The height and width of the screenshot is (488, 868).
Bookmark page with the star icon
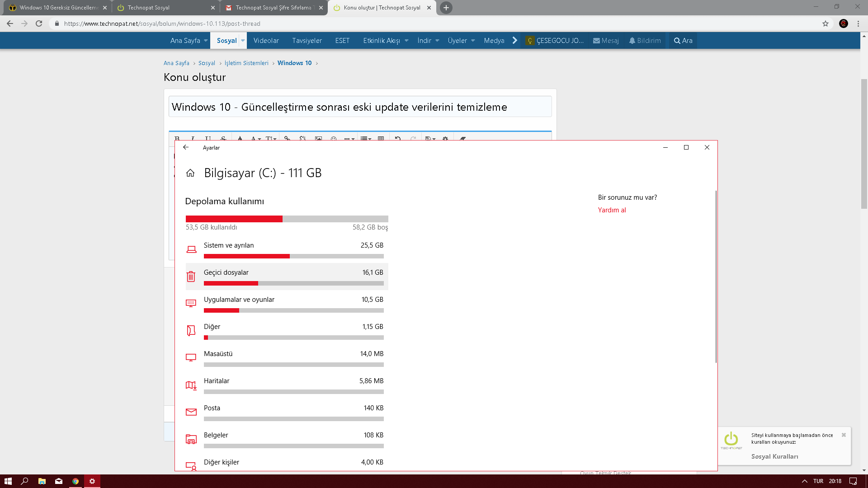coord(826,23)
